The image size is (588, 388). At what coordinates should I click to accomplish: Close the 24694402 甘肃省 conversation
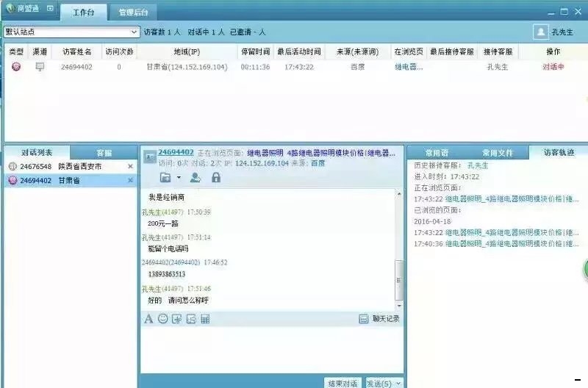(131, 180)
